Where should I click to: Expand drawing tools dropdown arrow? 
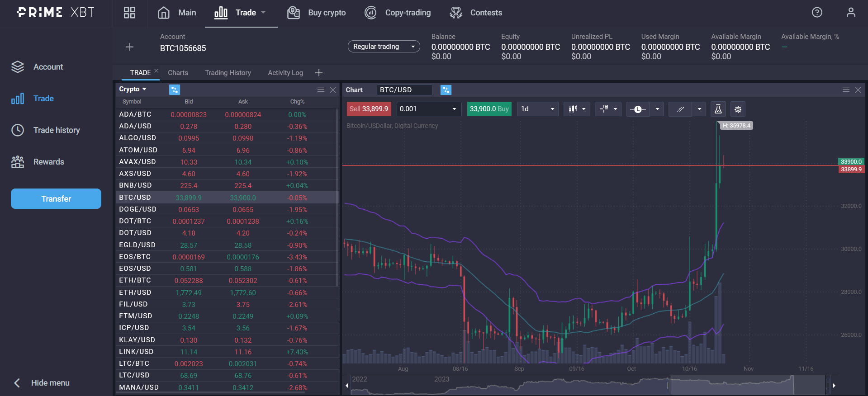pyautogui.click(x=699, y=109)
